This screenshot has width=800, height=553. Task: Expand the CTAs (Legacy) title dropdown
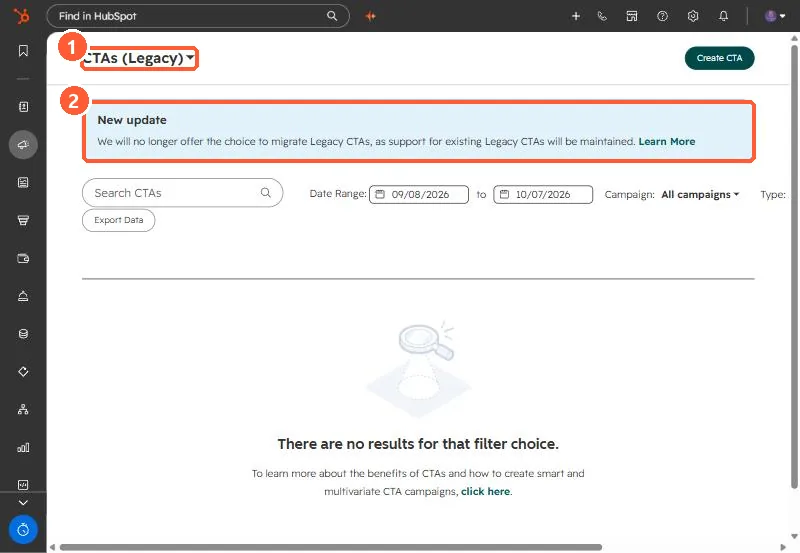tap(139, 58)
